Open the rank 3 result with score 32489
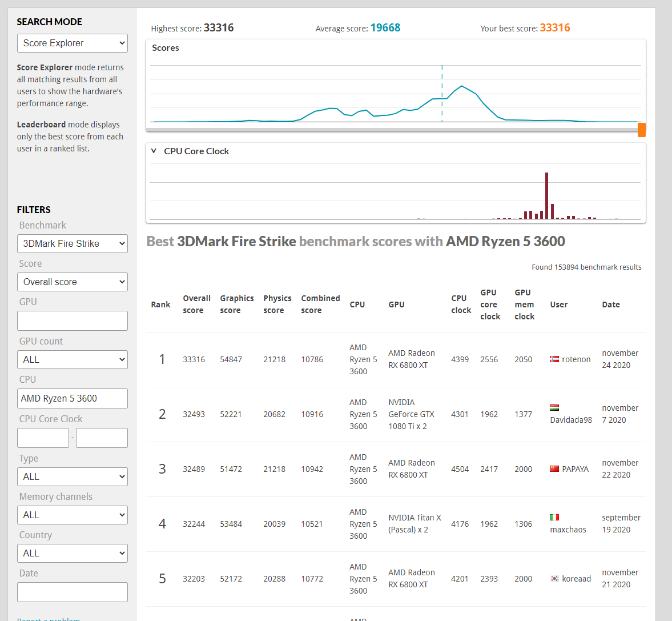Screen dimensions: 672x621 click(x=194, y=469)
